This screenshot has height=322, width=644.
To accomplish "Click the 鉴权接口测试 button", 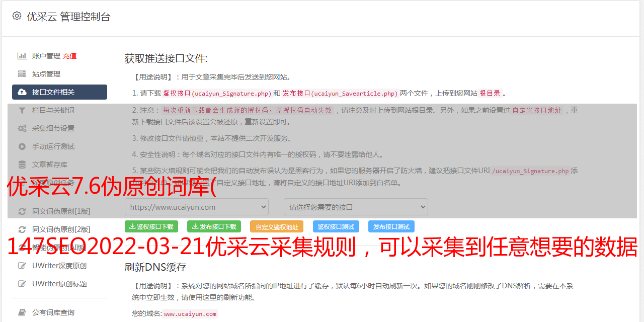I will [336, 226].
